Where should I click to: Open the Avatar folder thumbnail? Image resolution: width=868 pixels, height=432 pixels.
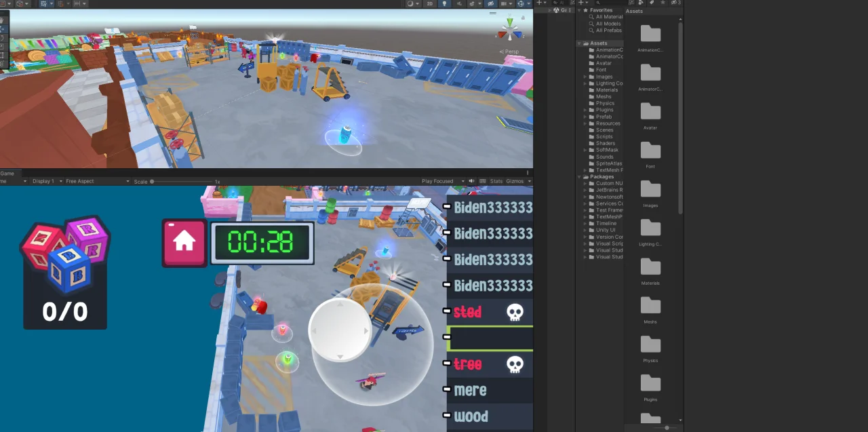(x=650, y=113)
